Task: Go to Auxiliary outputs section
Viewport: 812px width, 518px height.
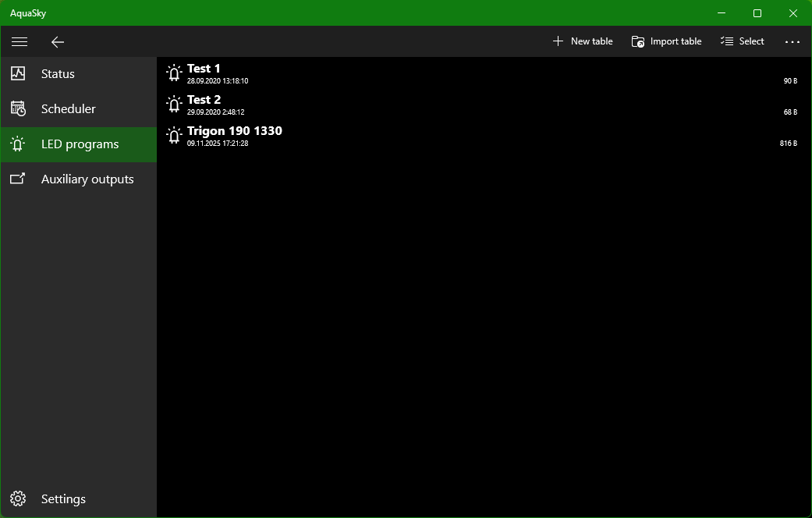Action: [x=87, y=179]
